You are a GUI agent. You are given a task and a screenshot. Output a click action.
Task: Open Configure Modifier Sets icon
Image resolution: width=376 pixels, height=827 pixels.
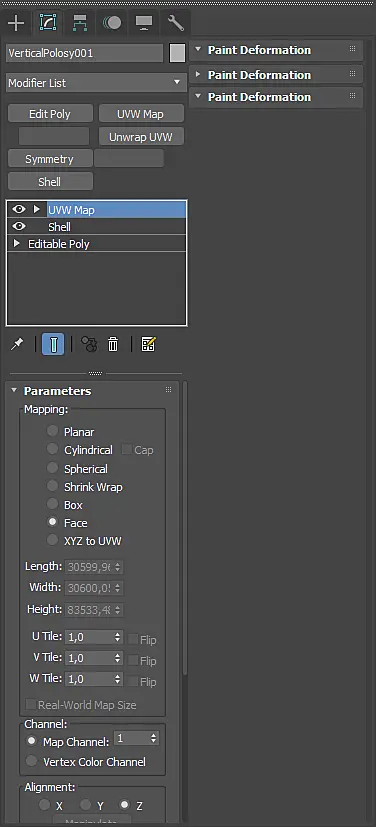tap(148, 344)
